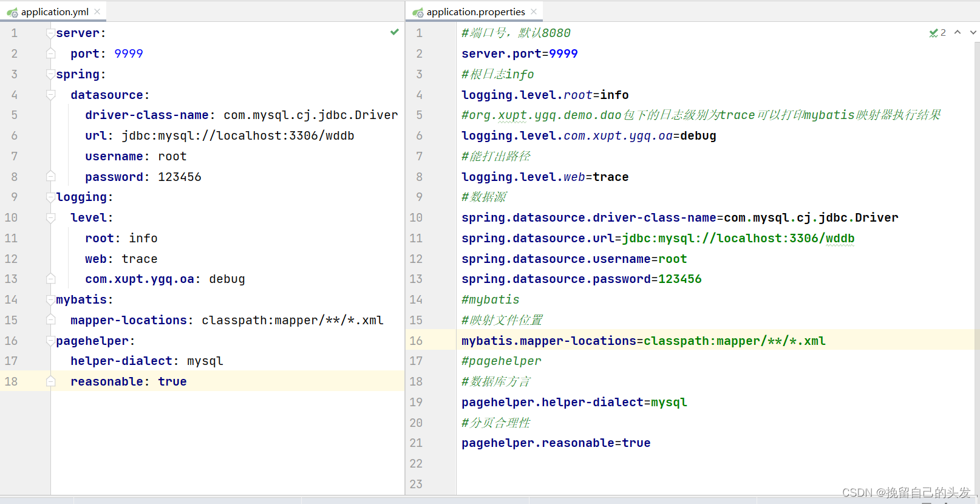Collapse the datasource: block fold marker
This screenshot has height=504, width=980.
point(51,95)
